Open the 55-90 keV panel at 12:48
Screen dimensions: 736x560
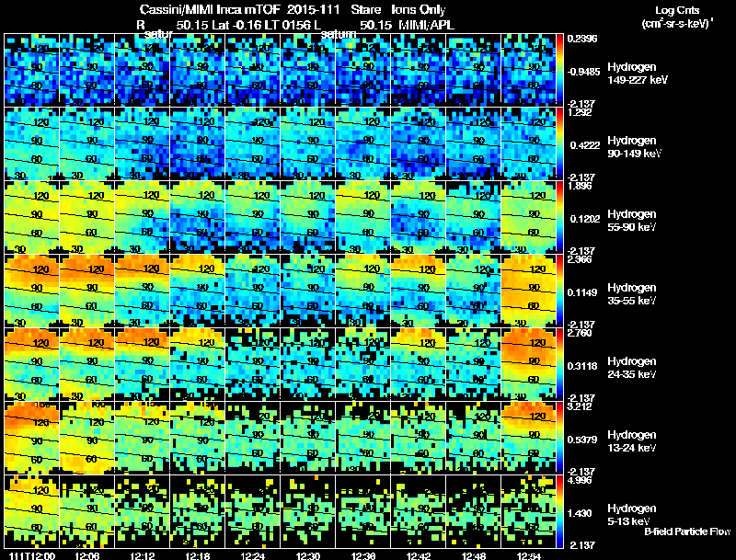pyautogui.click(x=474, y=217)
